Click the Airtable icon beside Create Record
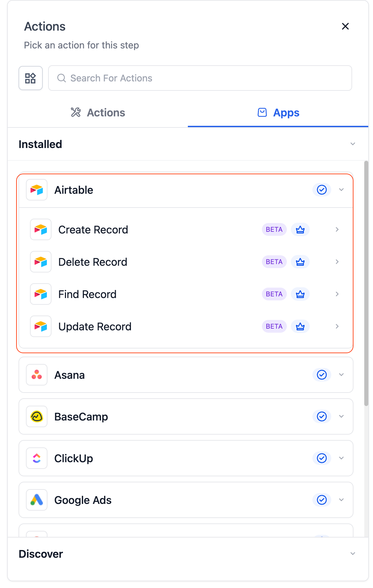 pyautogui.click(x=41, y=229)
